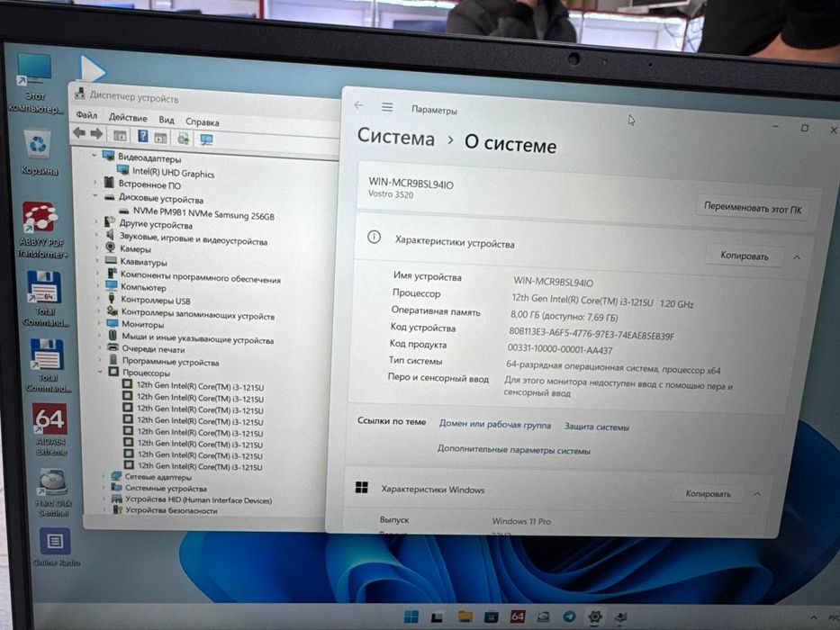Screen dimensions: 840x630
Task: Select Программные устройства item
Action: tap(170, 362)
